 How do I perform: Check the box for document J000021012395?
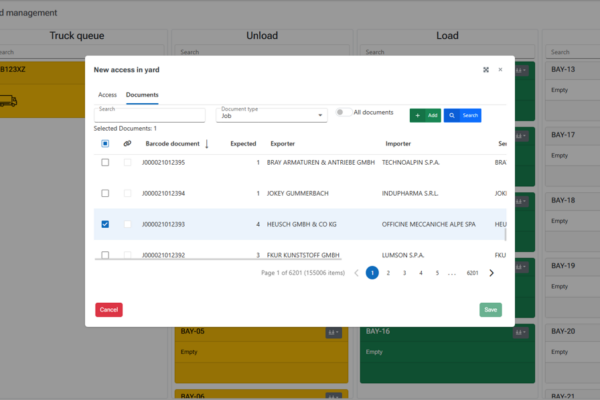point(105,163)
